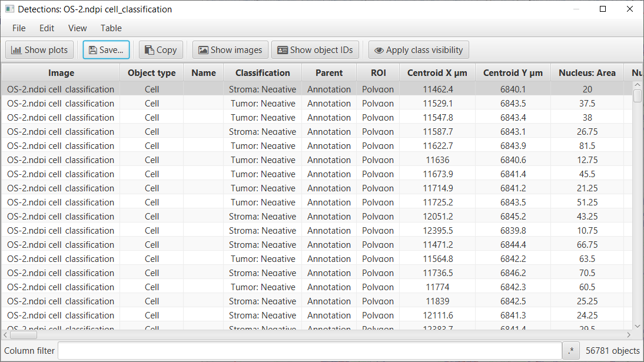Click the vertical scrollbar down arrow
Viewport: 644px width, 362px height.
(638, 326)
